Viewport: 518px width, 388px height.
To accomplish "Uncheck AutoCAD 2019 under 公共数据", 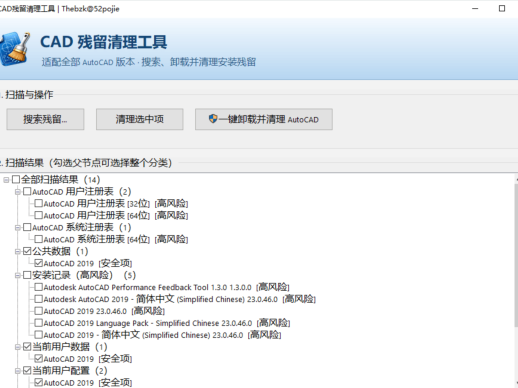I will [x=39, y=263].
